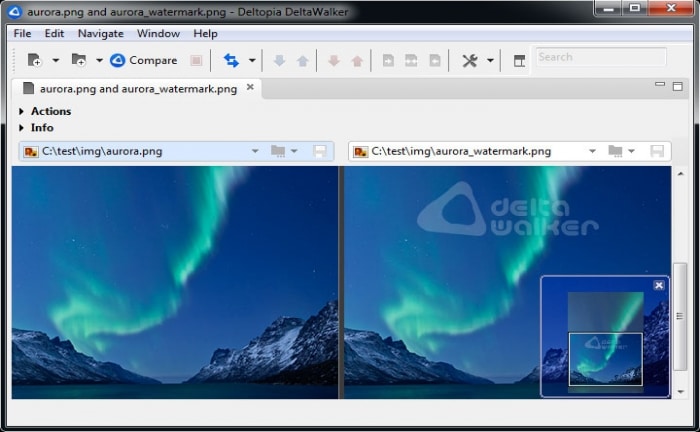Close the navigator thumbnail overlay
Image resolution: width=700 pixels, height=432 pixels.
659,285
